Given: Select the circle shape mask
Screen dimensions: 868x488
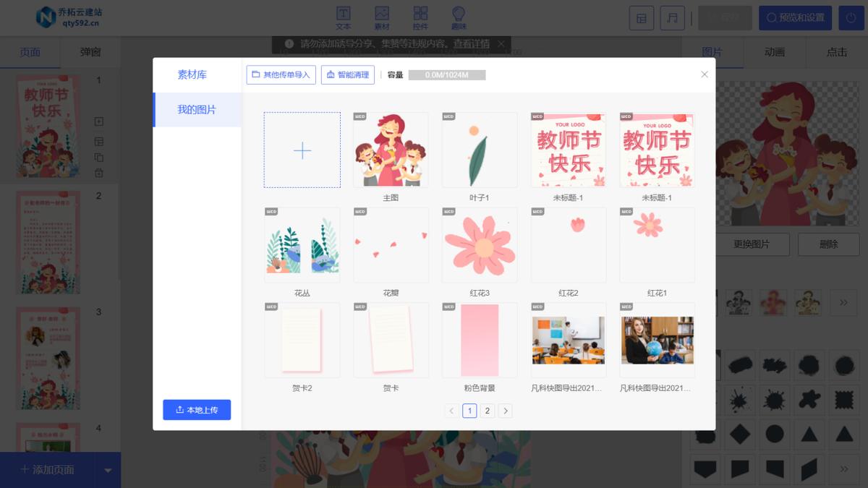Looking at the screenshot, I should pos(775,435).
